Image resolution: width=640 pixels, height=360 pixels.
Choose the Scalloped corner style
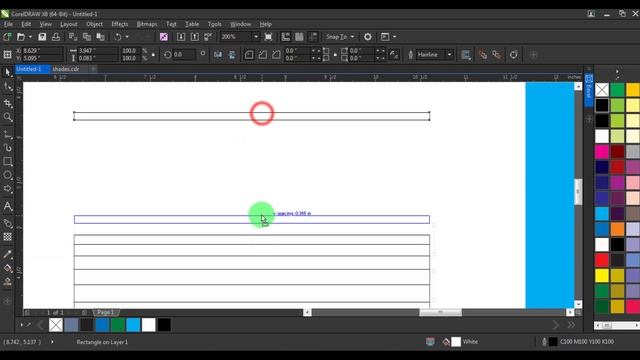tap(262, 54)
